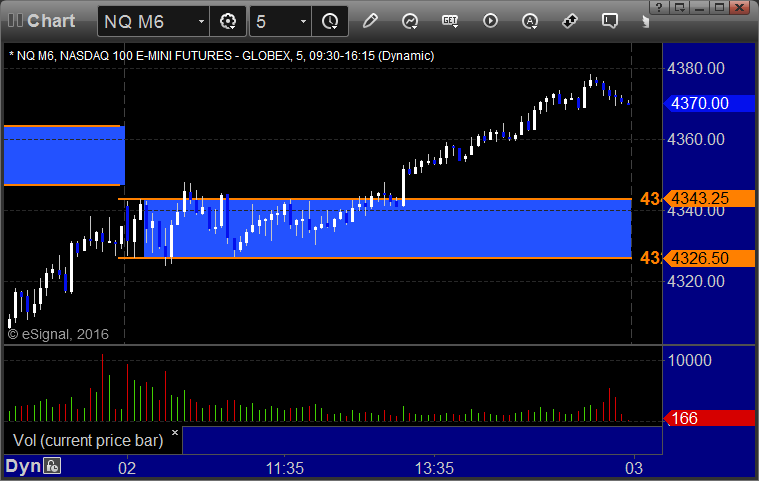Click the 13:35 time axis label
Image resolution: width=759 pixels, height=481 pixels.
[434, 468]
